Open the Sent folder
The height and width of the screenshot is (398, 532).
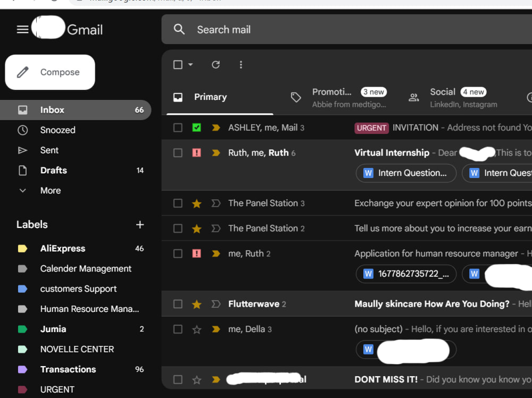76,150
